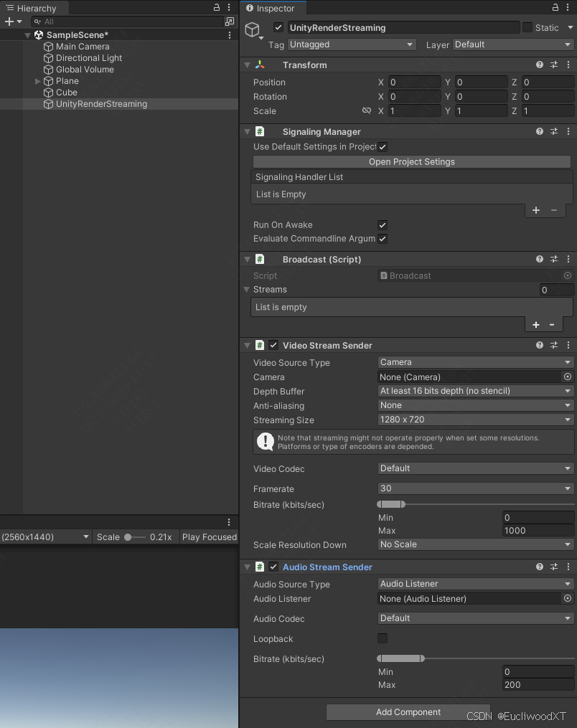Open Audio Stream Sender presets
The width and height of the screenshot is (577, 728).
[x=554, y=567]
